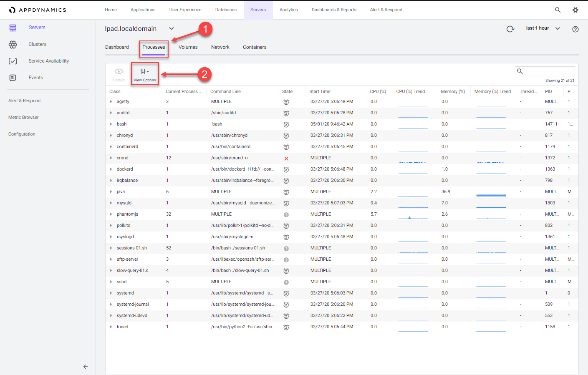
Task: Click the state icon for java
Action: coord(286,192)
